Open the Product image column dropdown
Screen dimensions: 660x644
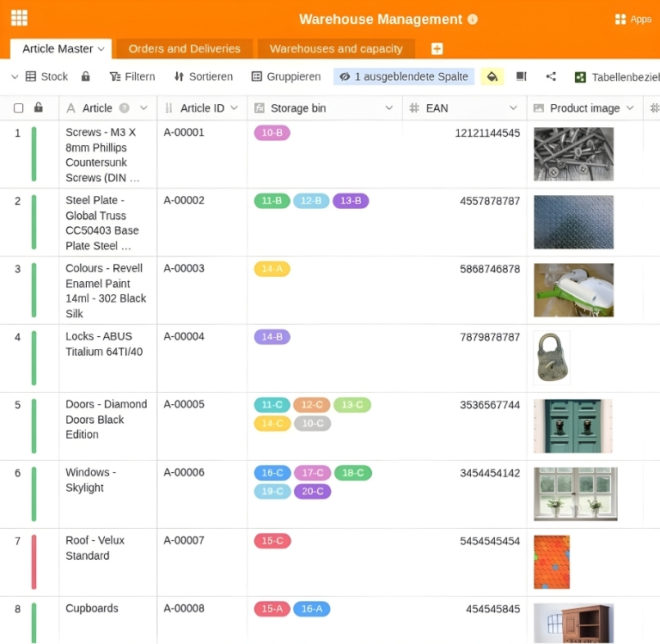coord(630,108)
